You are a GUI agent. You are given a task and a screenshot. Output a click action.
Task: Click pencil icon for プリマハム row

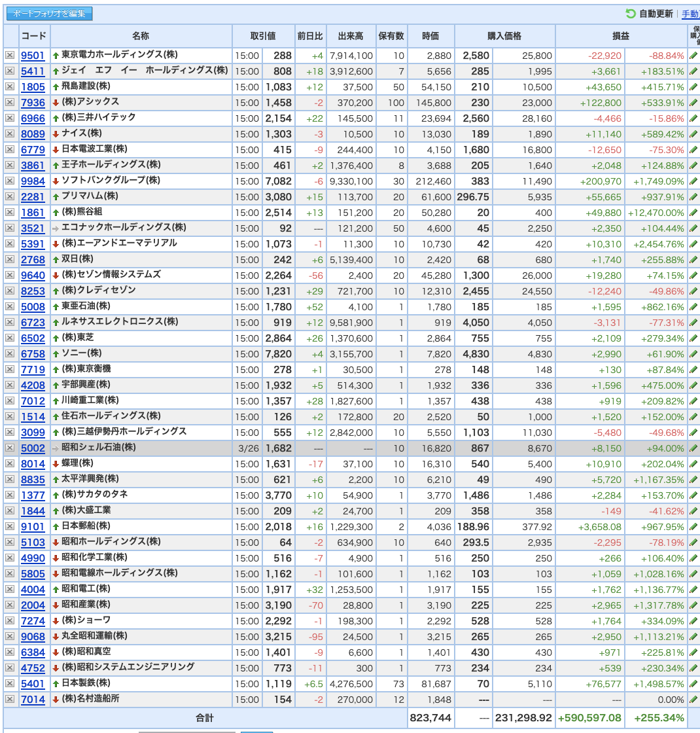[693, 197]
